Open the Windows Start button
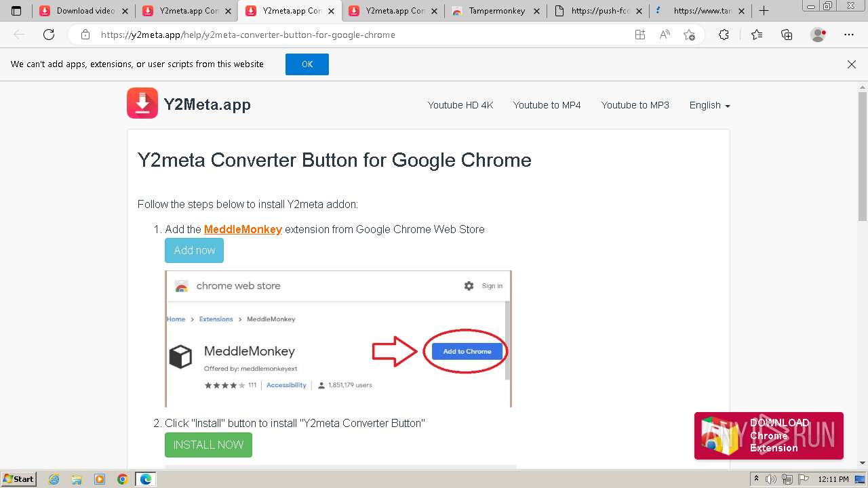The height and width of the screenshot is (488, 868). (x=19, y=479)
